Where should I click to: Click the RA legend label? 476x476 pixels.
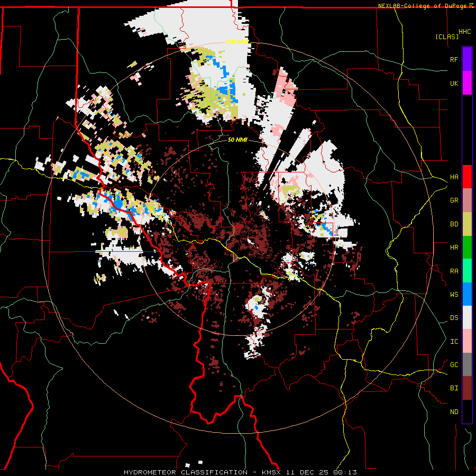click(x=454, y=271)
